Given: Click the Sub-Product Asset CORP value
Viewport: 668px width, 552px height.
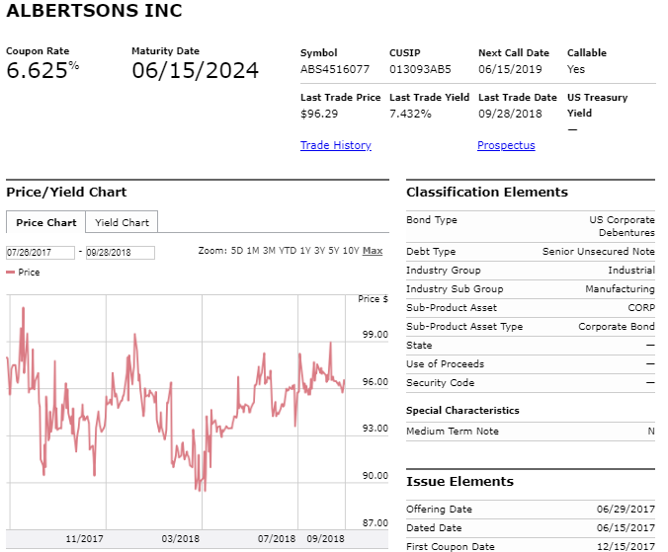Looking at the screenshot, I should coord(641,308).
